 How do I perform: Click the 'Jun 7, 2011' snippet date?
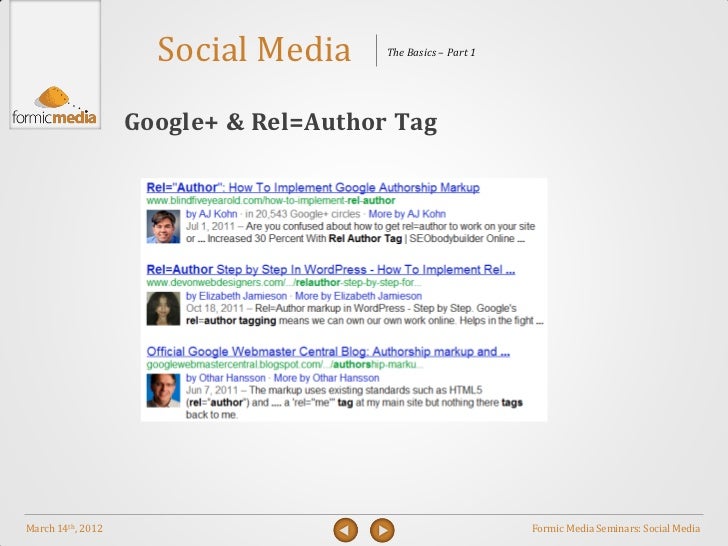(x=212, y=390)
